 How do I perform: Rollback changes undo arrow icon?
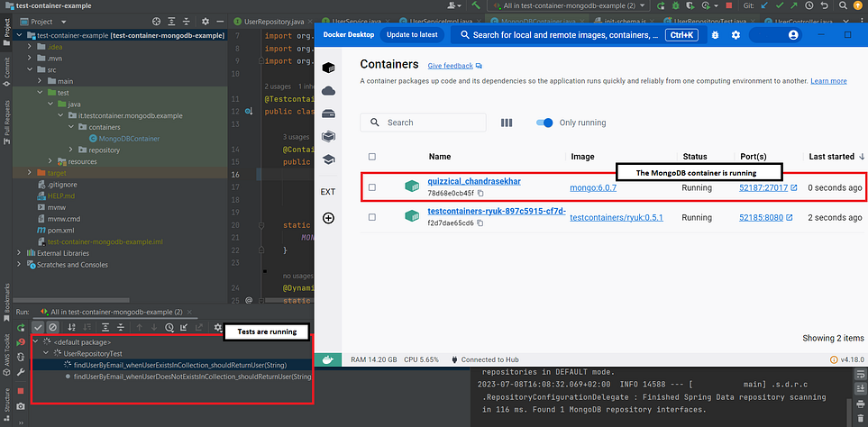click(824, 5)
